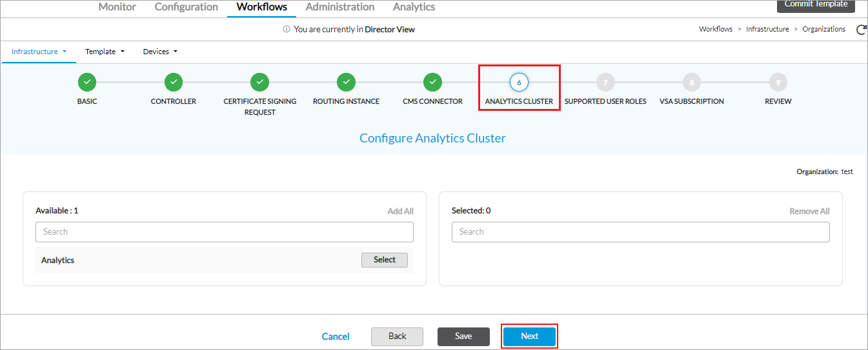Click the refresh icon near breadcrumbs

860,30
